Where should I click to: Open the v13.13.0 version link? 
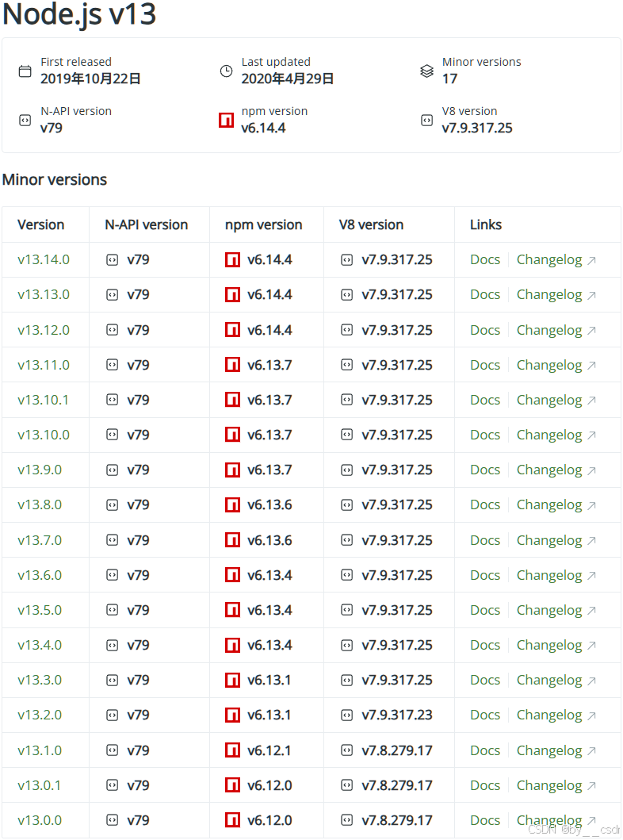(x=44, y=294)
